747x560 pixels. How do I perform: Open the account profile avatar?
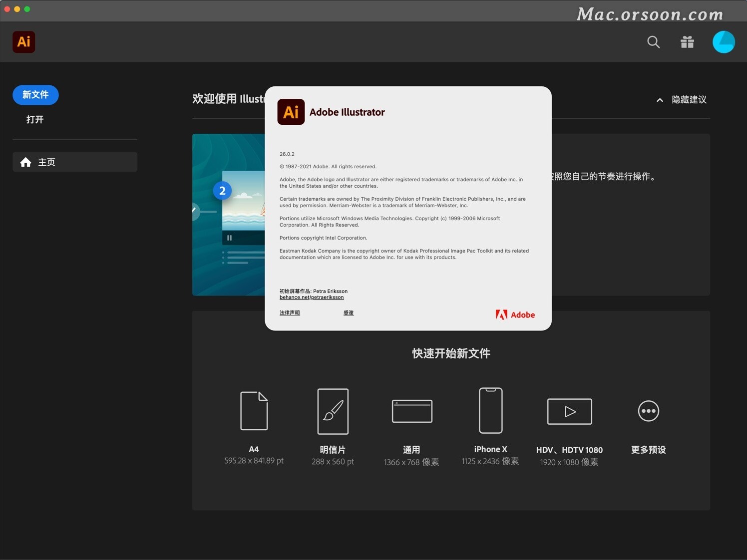tap(723, 42)
